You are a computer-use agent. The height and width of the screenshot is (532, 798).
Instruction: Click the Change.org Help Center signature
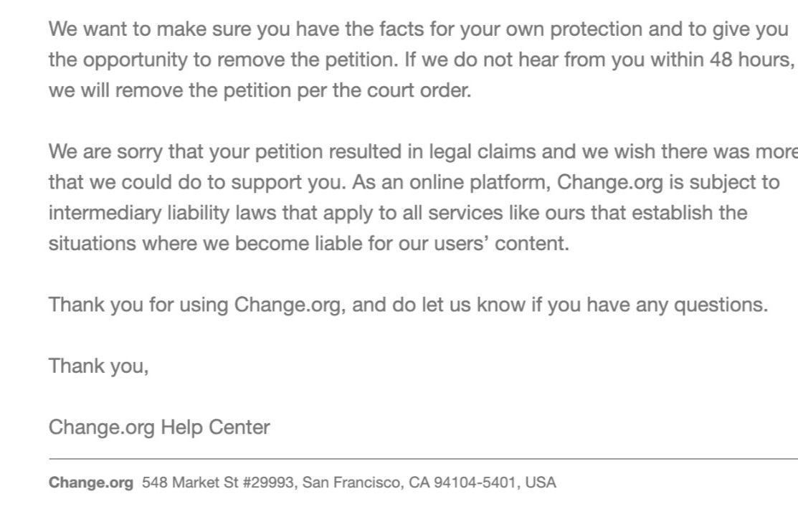[x=159, y=428]
